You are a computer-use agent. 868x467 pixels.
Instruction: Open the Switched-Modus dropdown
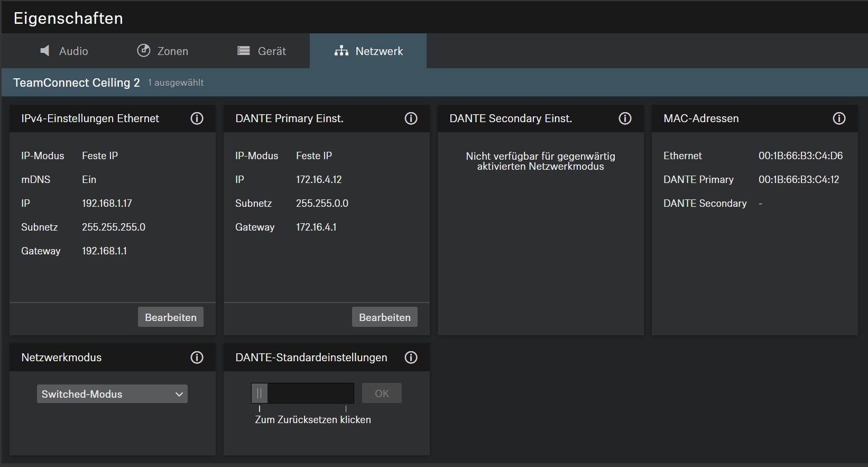tap(112, 394)
